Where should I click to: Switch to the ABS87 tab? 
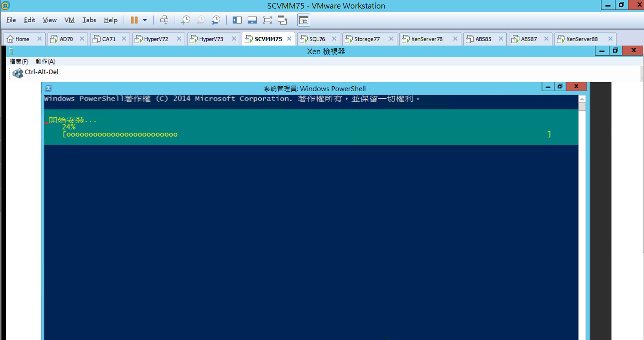pyautogui.click(x=530, y=39)
